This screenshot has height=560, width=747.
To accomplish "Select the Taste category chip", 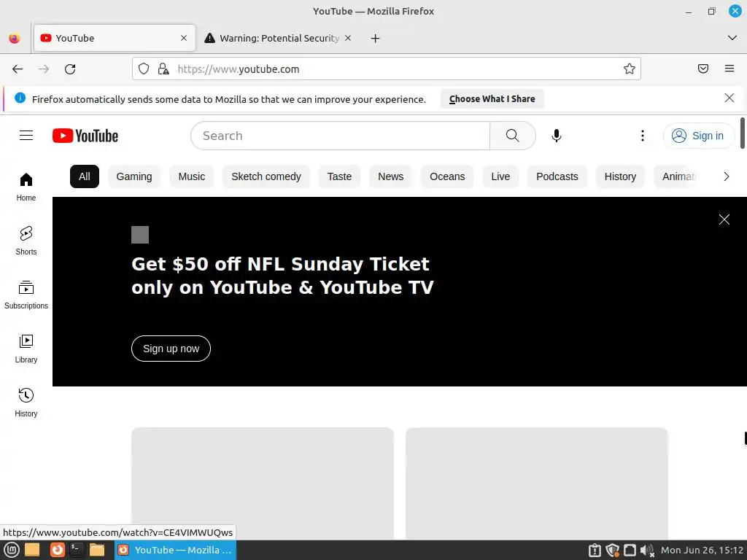I will point(339,176).
